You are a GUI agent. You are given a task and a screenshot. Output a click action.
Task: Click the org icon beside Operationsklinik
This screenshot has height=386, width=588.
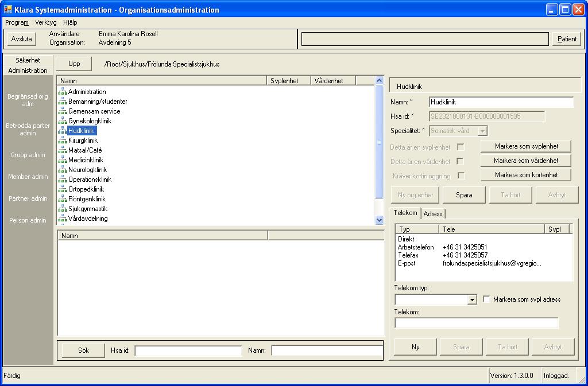pos(62,179)
